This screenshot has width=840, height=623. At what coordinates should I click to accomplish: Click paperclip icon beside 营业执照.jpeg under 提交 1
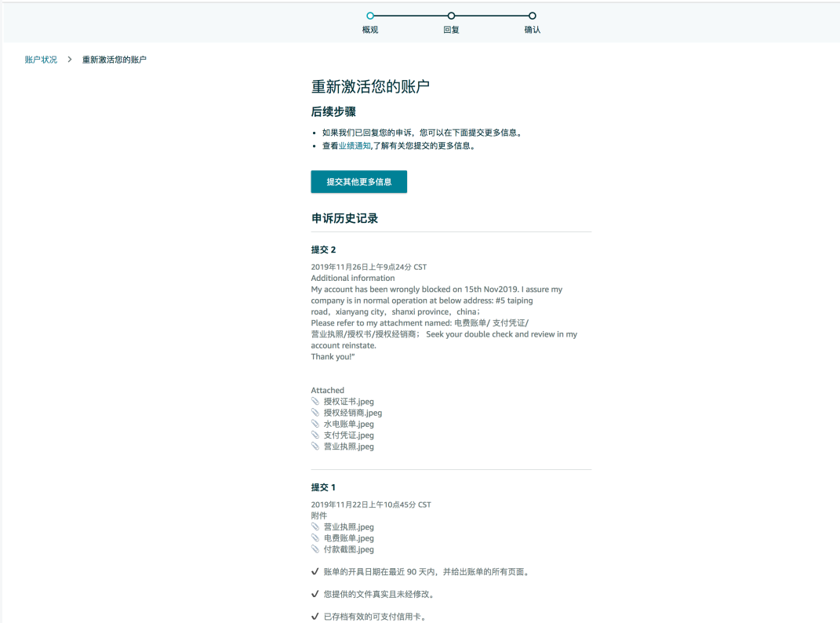coord(315,526)
